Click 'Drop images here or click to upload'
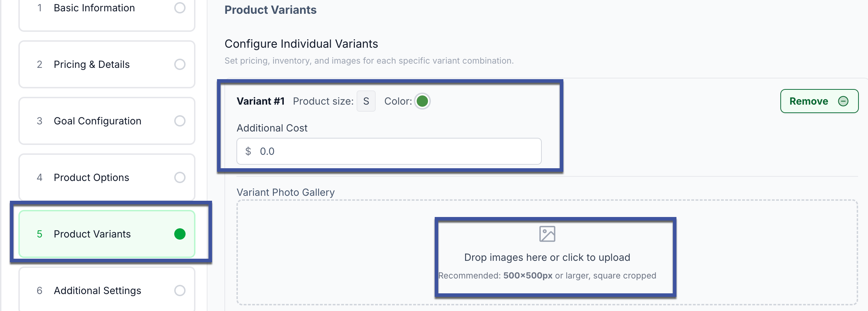 pos(547,257)
